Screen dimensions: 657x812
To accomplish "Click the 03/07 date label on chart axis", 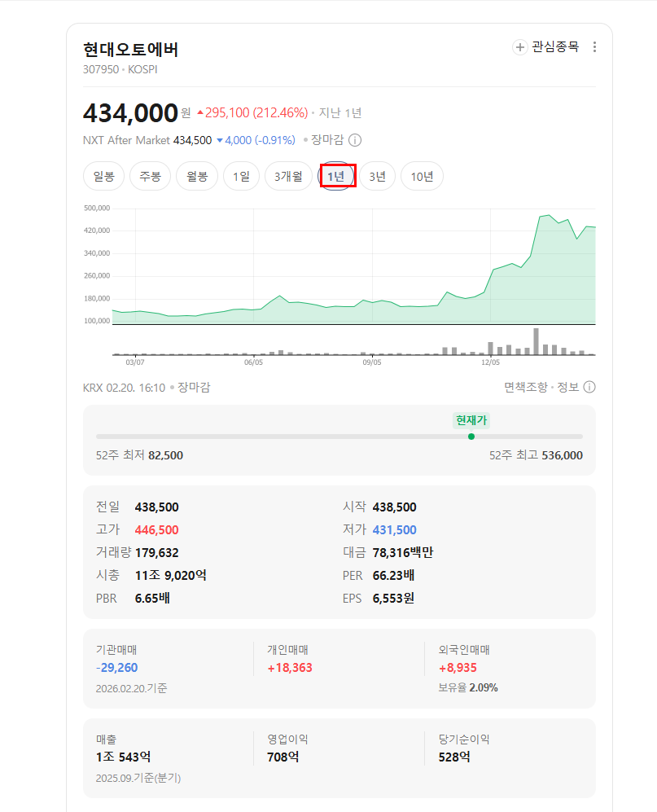I will click(x=135, y=362).
